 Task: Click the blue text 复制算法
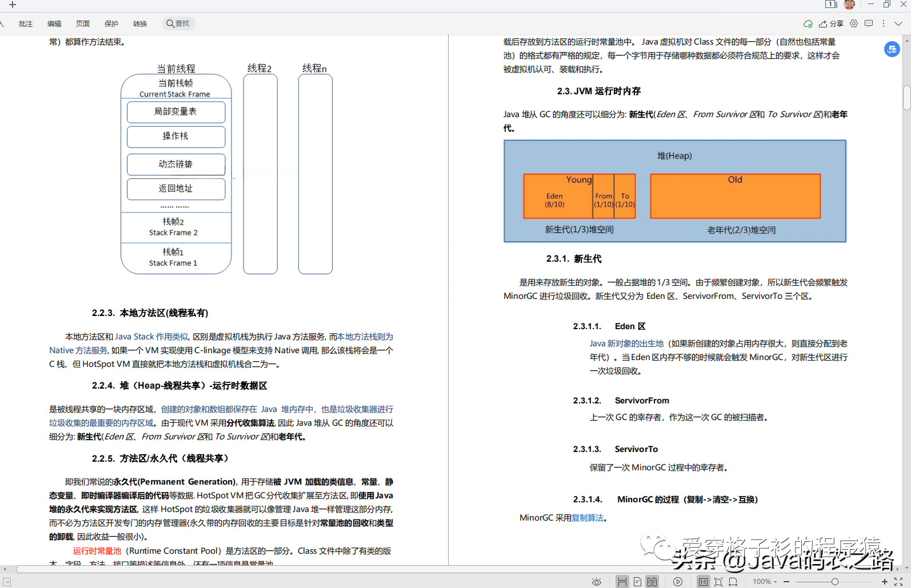pyautogui.click(x=588, y=518)
